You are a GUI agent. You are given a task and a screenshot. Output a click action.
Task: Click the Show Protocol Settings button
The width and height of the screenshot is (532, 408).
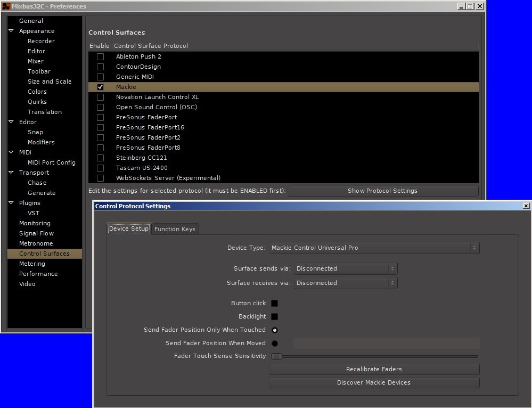pyautogui.click(x=382, y=191)
